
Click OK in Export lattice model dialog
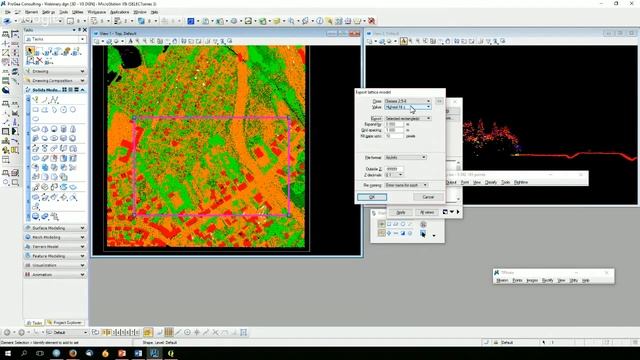[372, 197]
